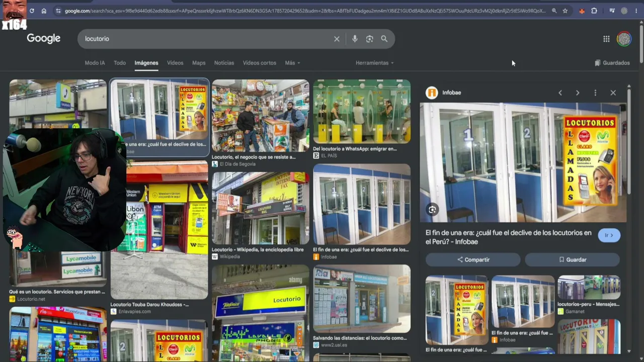Open more options in image preview panel

click(x=595, y=93)
